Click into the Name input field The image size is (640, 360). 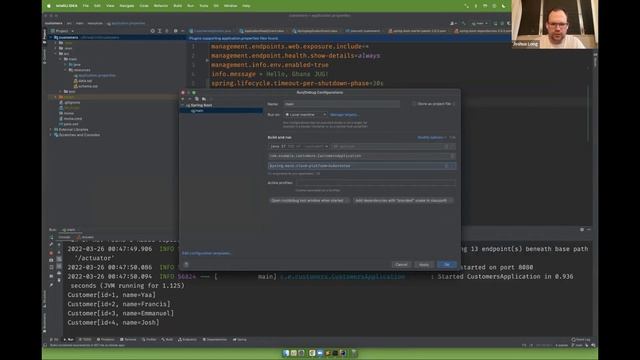pos(342,104)
